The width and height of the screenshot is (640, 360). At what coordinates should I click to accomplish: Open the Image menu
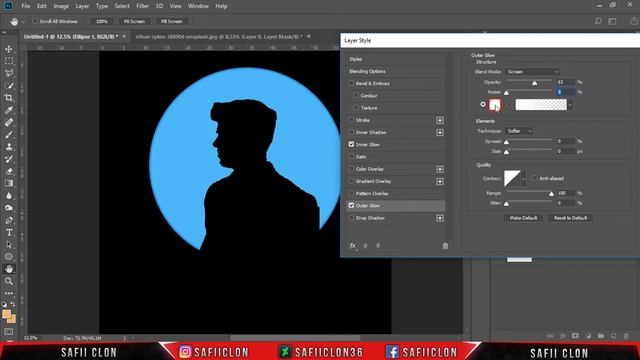(61, 6)
